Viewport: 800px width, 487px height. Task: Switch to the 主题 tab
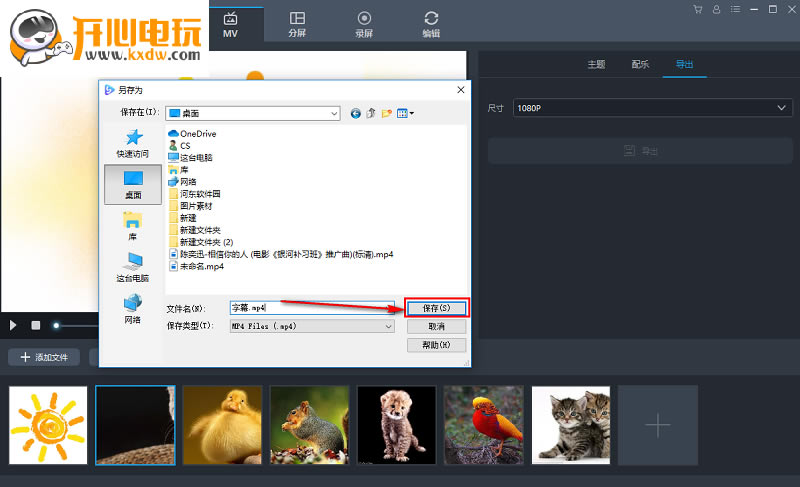click(x=596, y=64)
